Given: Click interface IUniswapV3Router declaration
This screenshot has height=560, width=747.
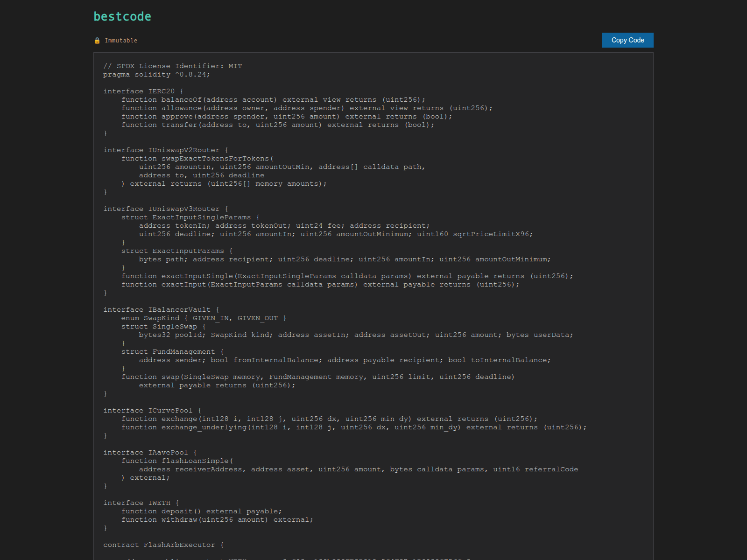Looking at the screenshot, I should point(166,209).
